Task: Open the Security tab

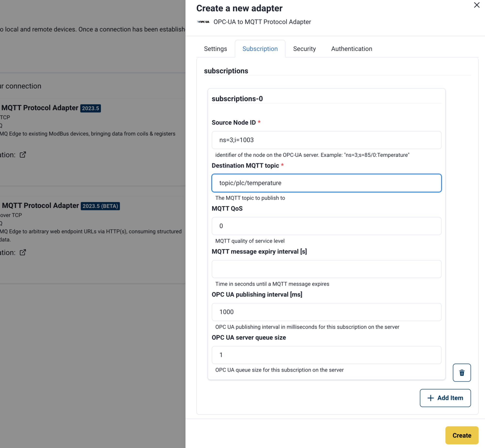Action: coord(304,49)
